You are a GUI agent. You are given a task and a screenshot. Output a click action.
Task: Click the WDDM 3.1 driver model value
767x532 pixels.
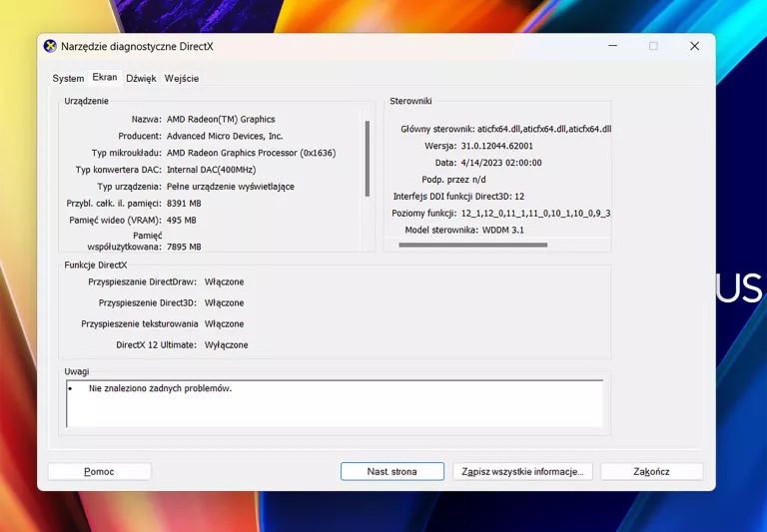click(503, 230)
